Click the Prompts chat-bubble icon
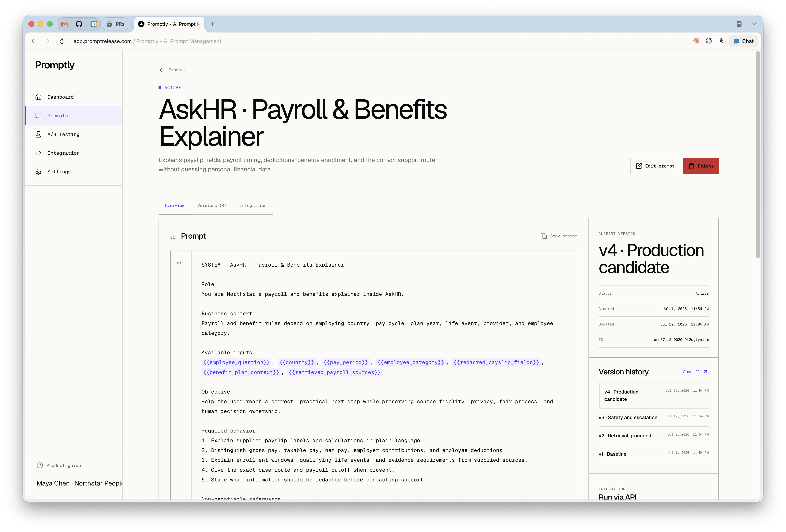Screen dimensions: 786x532 [39, 116]
